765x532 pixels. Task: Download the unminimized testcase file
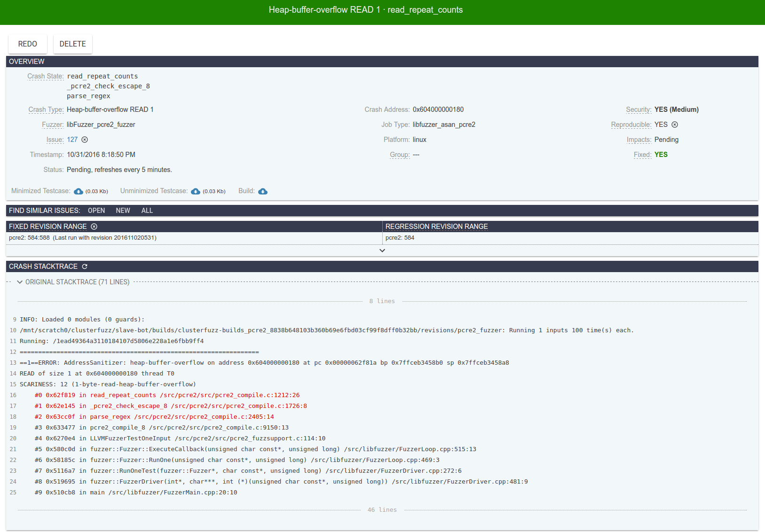[x=196, y=191]
